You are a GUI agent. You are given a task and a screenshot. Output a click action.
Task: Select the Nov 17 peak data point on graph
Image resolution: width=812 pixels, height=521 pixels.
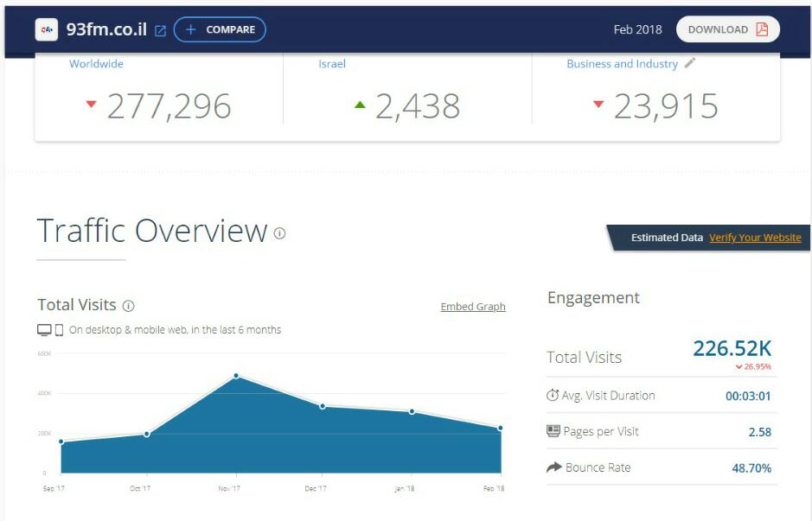[x=235, y=376]
